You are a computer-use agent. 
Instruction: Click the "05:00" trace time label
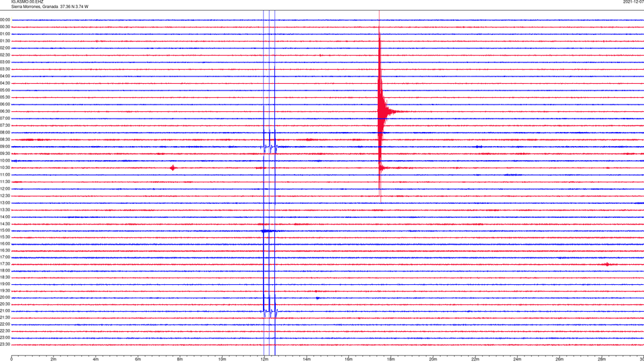pyautogui.click(x=5, y=90)
